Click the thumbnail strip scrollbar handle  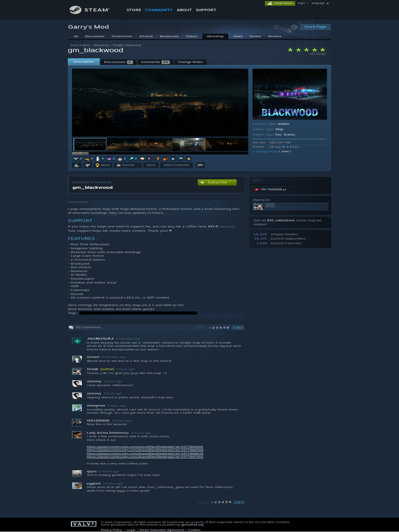(81, 153)
